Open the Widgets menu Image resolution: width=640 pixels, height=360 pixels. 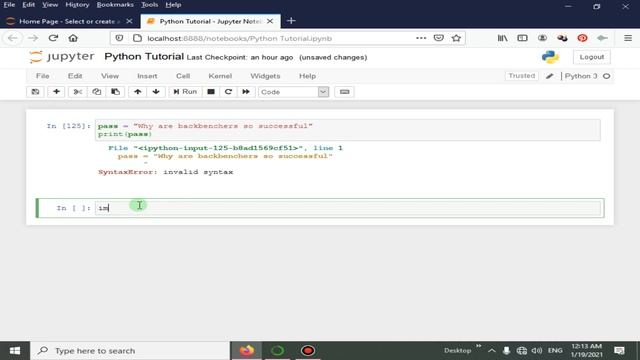pos(265,76)
